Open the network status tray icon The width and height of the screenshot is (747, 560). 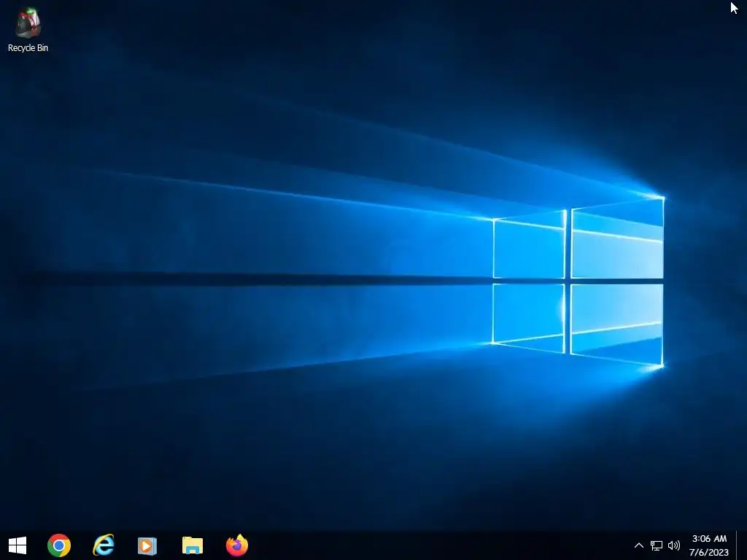[x=657, y=545]
